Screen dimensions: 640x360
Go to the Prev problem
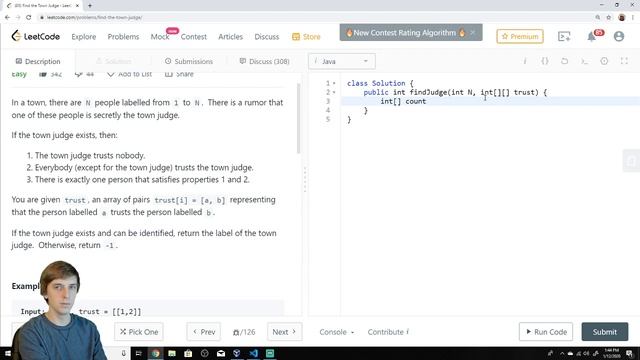204,332
